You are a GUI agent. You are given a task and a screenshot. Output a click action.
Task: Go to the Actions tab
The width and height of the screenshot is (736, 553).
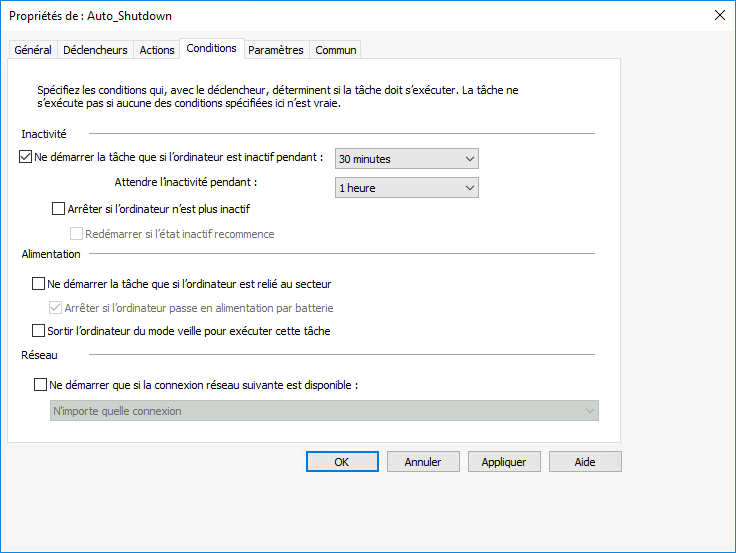157,50
